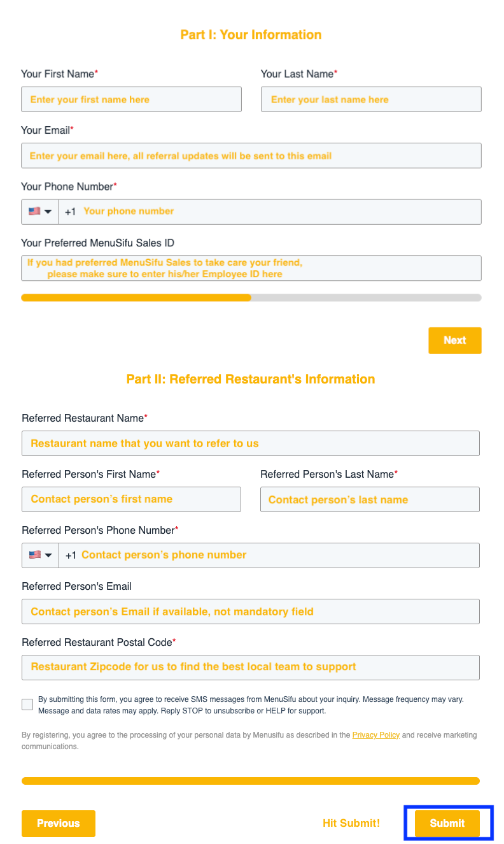Click the US flag icon in phone field
Image resolution: width=504 pixels, height=844 pixels.
pos(32,211)
